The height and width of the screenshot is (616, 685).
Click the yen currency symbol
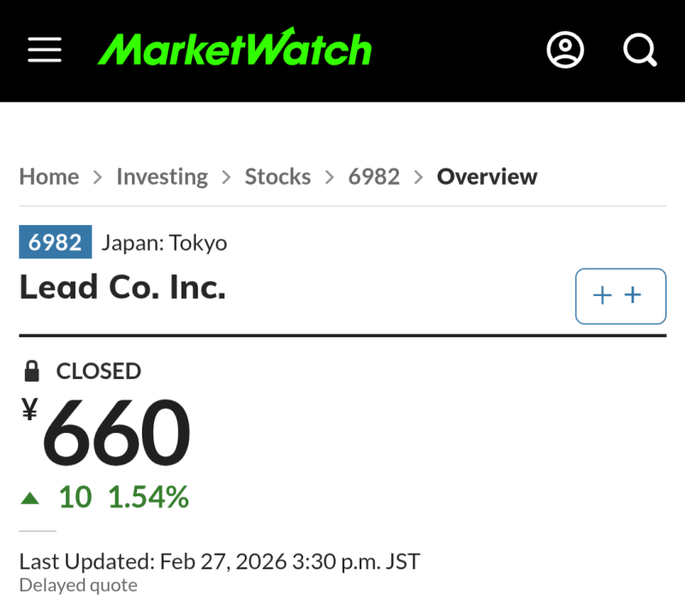29,412
